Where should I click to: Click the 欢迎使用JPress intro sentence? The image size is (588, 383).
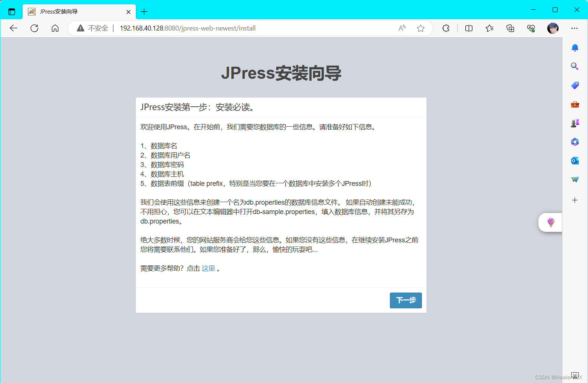pos(259,127)
